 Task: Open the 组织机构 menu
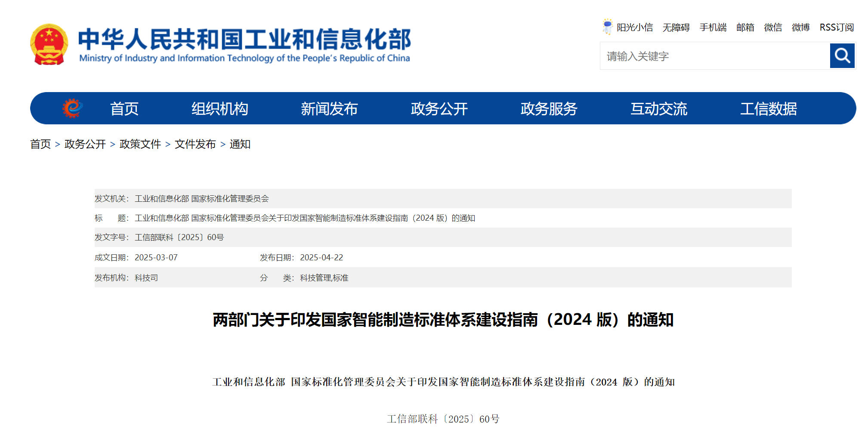(x=220, y=108)
